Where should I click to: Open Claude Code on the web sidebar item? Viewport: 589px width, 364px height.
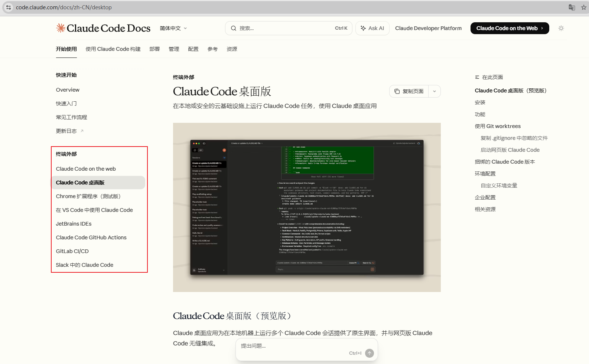click(x=86, y=169)
